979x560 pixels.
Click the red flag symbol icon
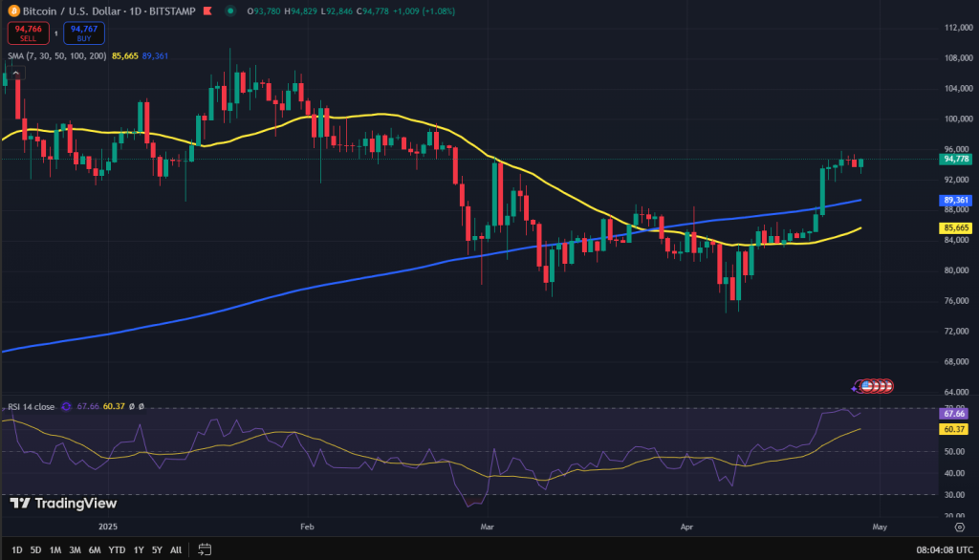[x=207, y=11]
